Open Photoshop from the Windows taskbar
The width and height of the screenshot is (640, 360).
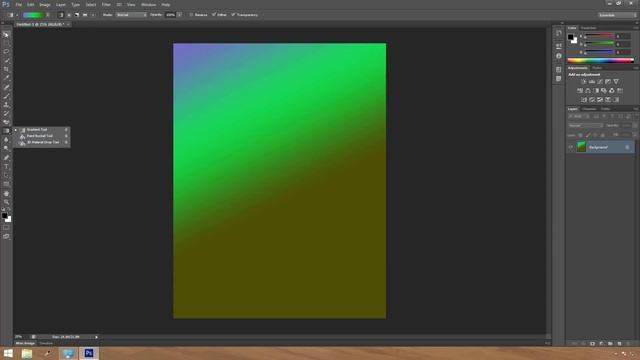(x=89, y=353)
